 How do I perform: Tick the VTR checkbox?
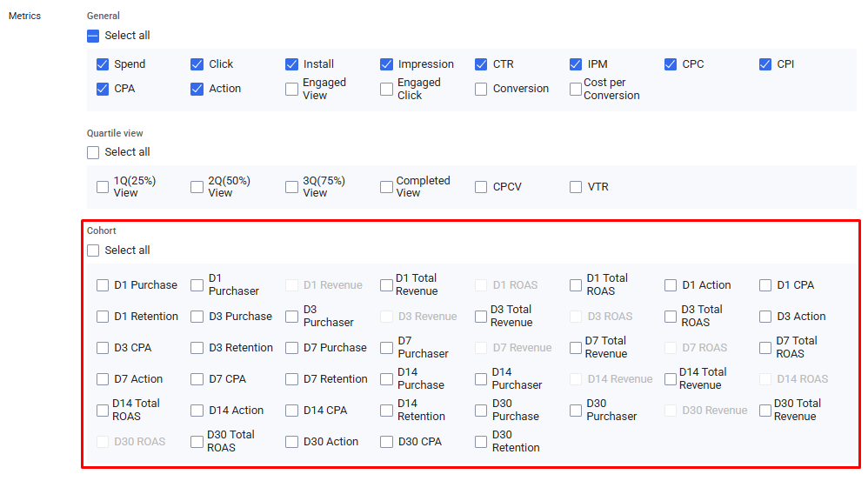coord(576,187)
